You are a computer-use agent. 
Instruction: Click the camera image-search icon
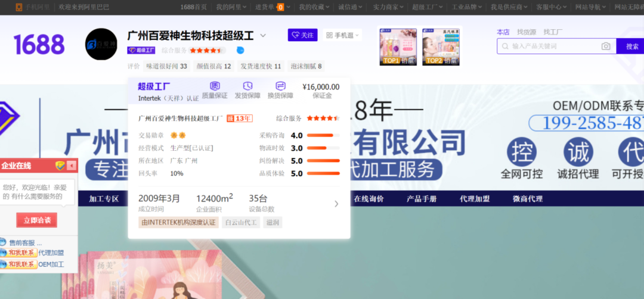tap(606, 46)
